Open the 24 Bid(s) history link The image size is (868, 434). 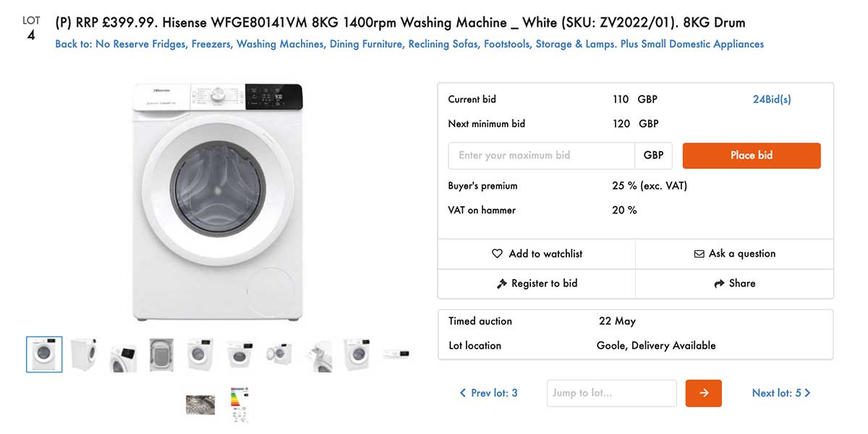(x=771, y=99)
